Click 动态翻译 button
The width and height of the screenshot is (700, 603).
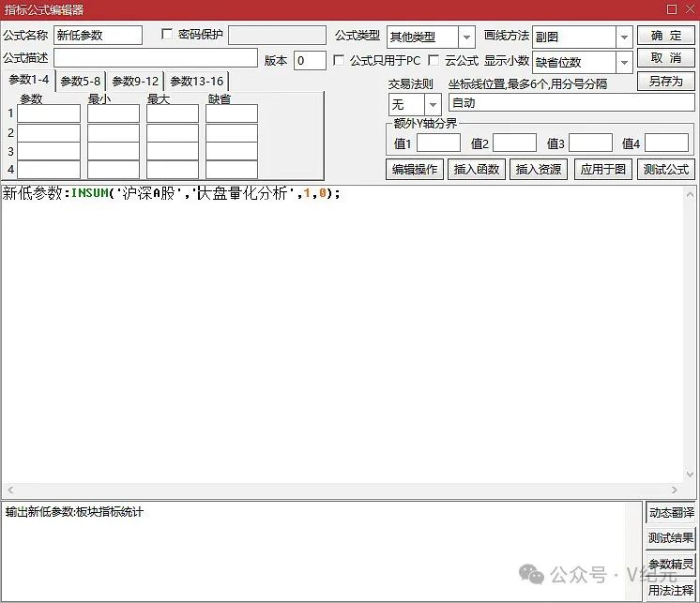click(671, 512)
